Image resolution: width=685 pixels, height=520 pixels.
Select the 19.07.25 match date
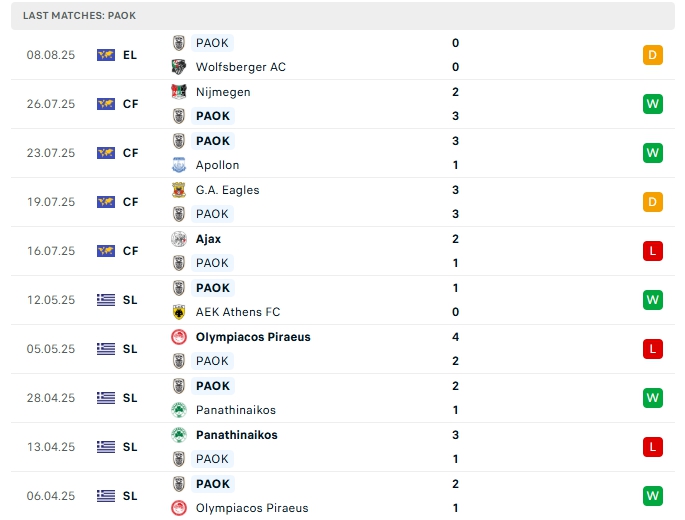[x=51, y=202]
